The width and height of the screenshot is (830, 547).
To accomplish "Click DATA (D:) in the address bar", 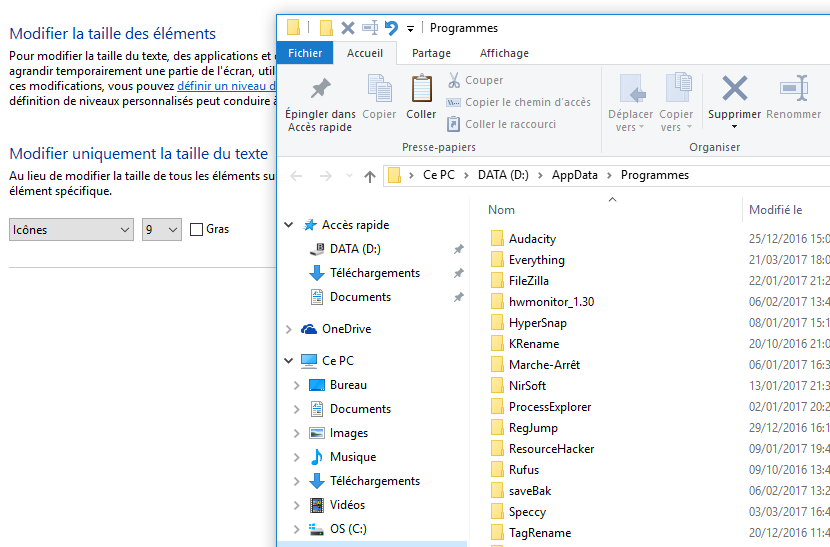I will (x=503, y=175).
